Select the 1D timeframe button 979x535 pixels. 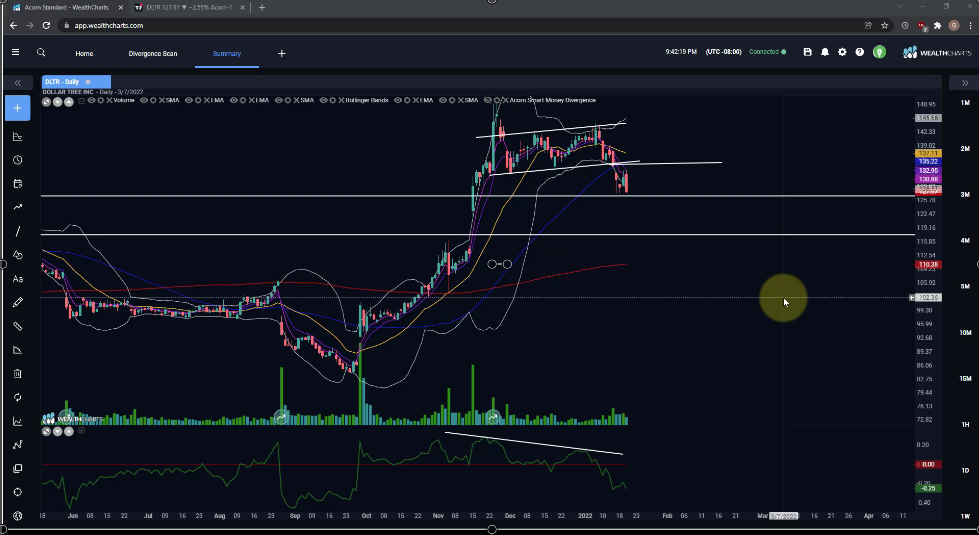coord(965,470)
